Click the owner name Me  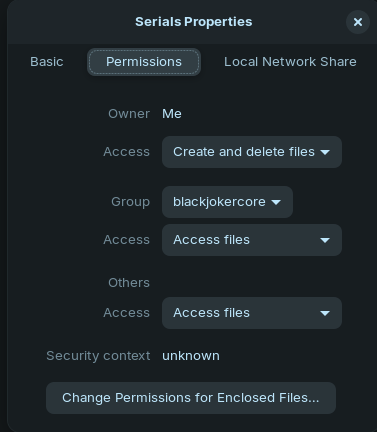pyautogui.click(x=172, y=114)
